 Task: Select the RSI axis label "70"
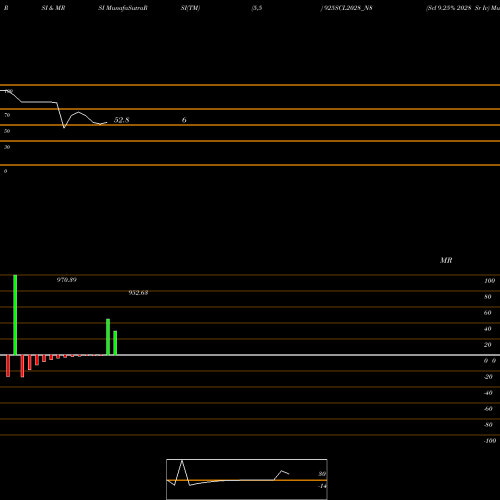pos(7,115)
